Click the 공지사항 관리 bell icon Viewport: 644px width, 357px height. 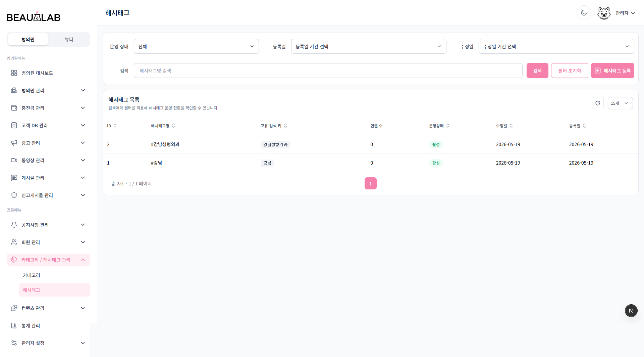coord(14,225)
